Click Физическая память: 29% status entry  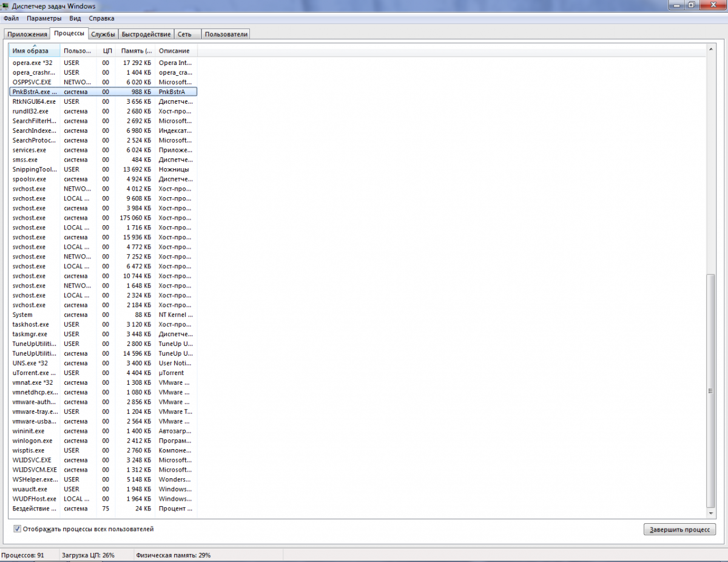(x=174, y=555)
